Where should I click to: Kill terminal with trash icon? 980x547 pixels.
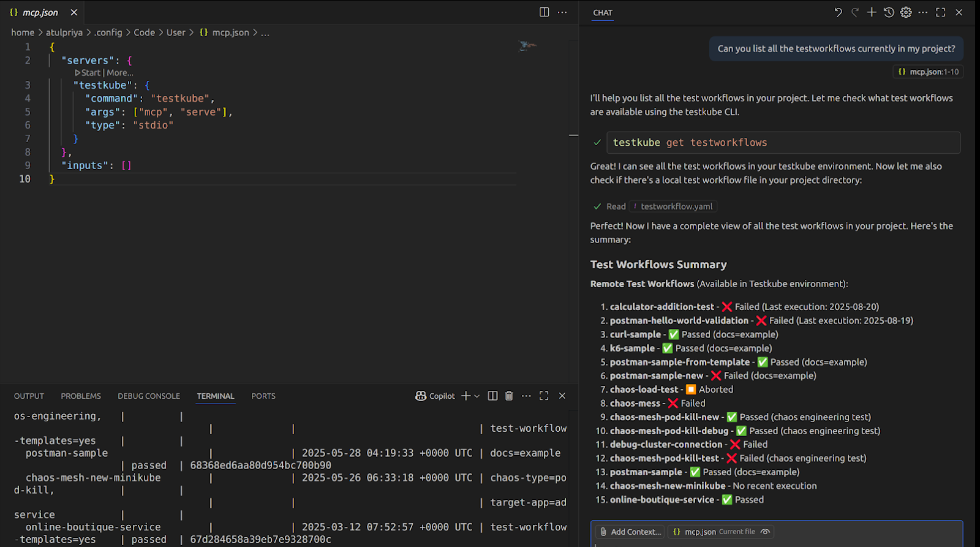point(509,396)
